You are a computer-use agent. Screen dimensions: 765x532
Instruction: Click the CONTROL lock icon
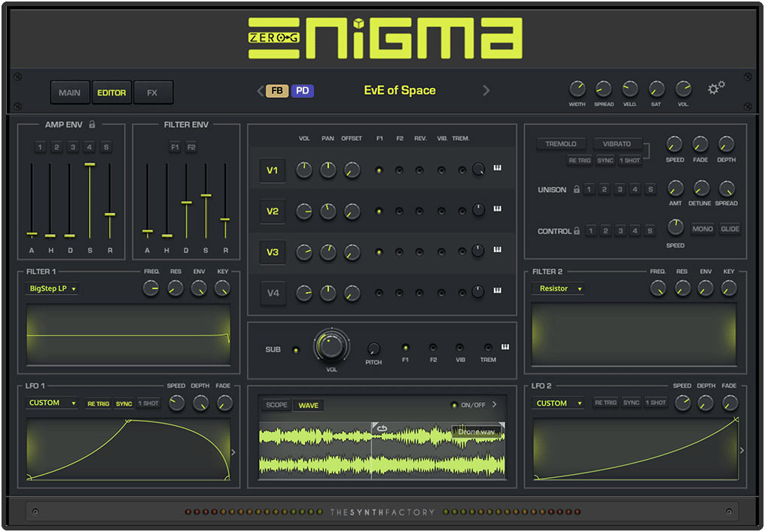(x=576, y=231)
